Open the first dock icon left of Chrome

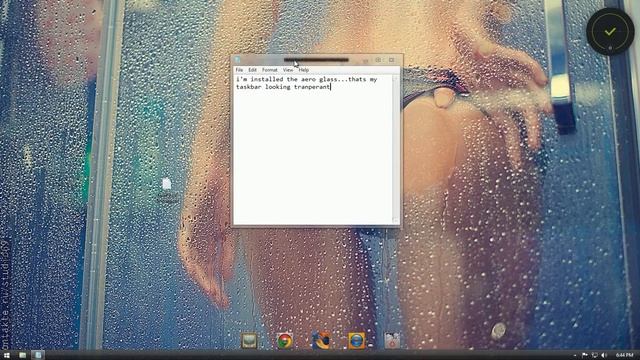tap(249, 340)
